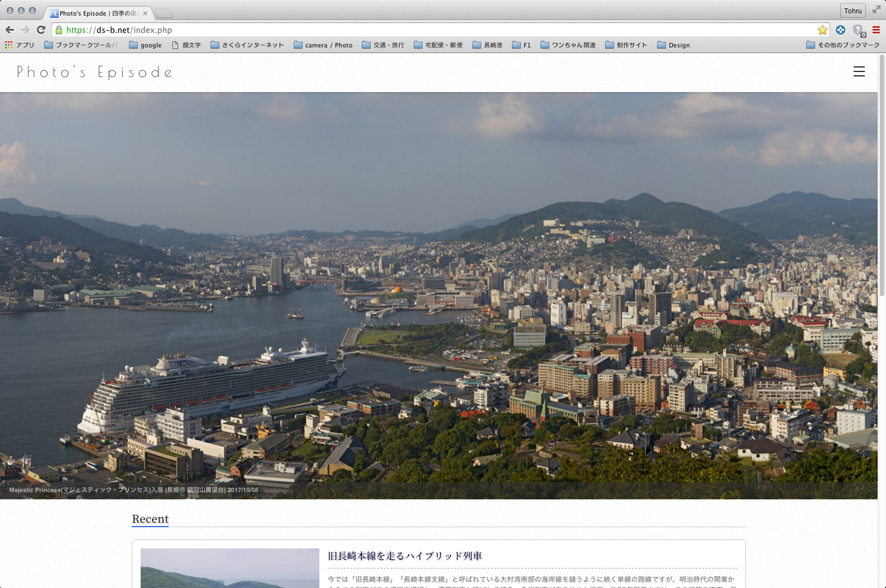Open a new tab
Image resolution: width=886 pixels, height=588 pixels.
pyautogui.click(x=164, y=13)
